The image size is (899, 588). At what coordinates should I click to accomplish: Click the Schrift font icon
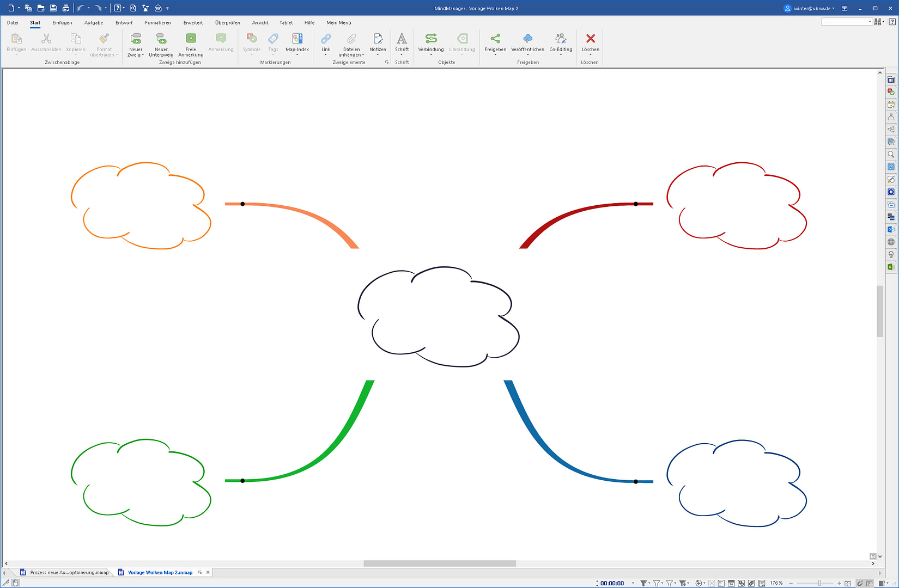click(402, 39)
